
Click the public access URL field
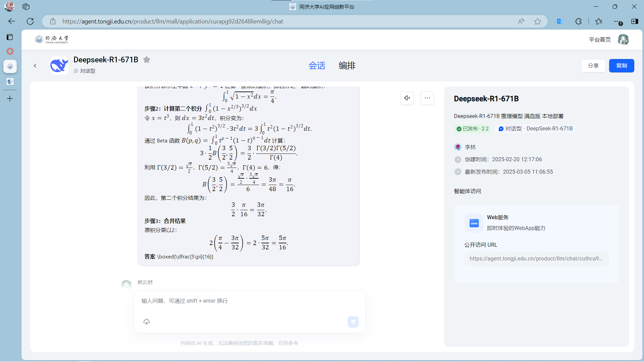[536, 259]
